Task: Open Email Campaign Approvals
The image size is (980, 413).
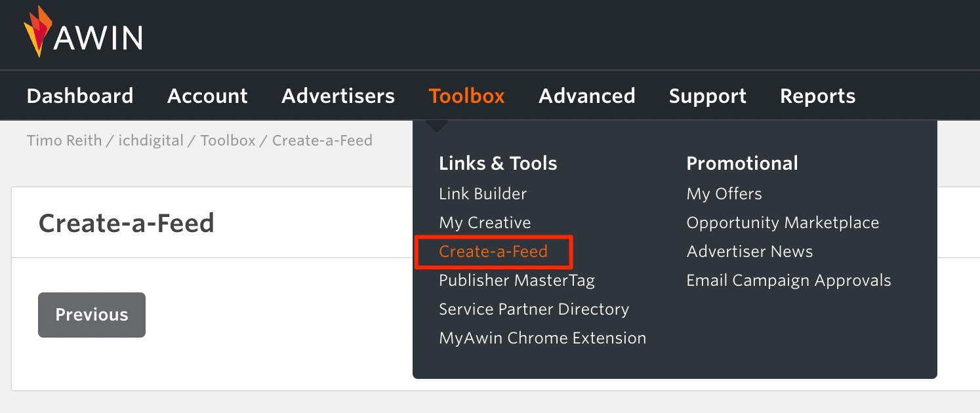Action: (788, 280)
